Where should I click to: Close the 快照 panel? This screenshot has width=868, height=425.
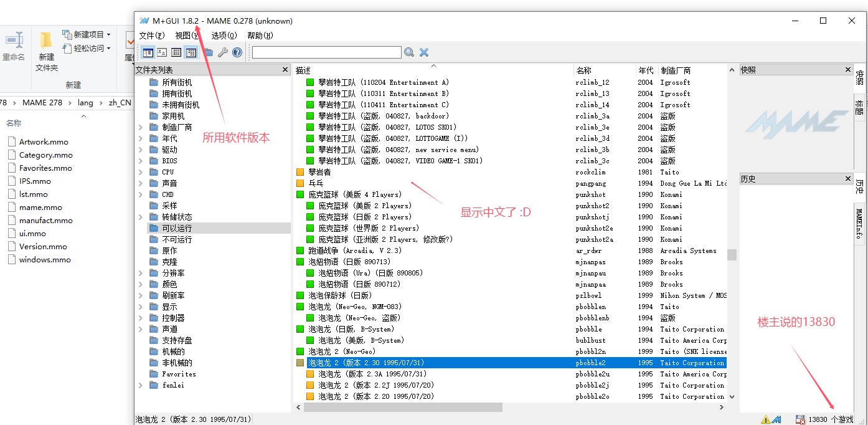tap(847, 70)
